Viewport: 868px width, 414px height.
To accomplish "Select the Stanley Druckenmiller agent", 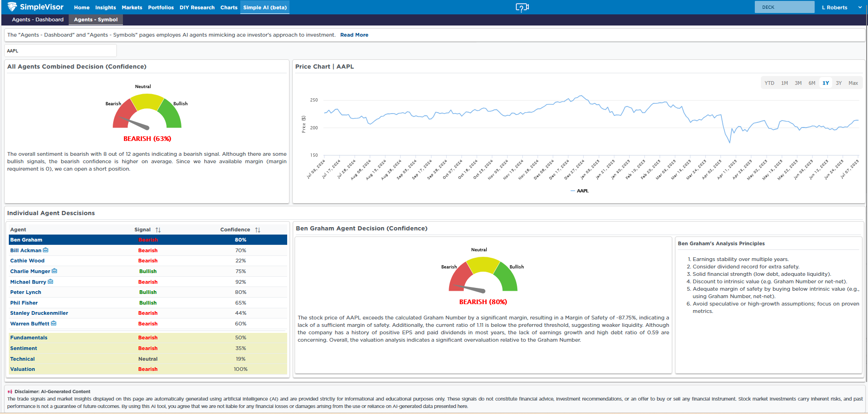I will click(39, 313).
